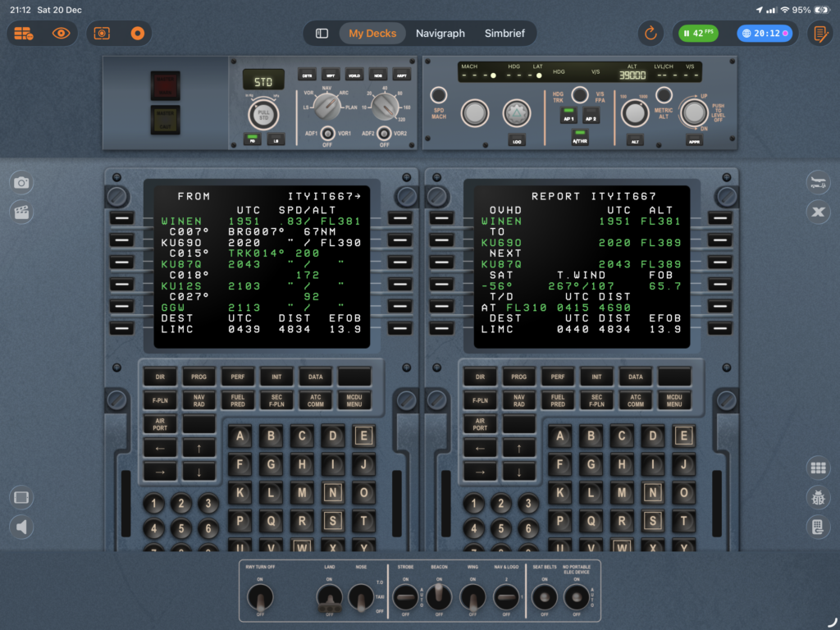Expand the sidebar panel toggle near My Decks

(322, 34)
